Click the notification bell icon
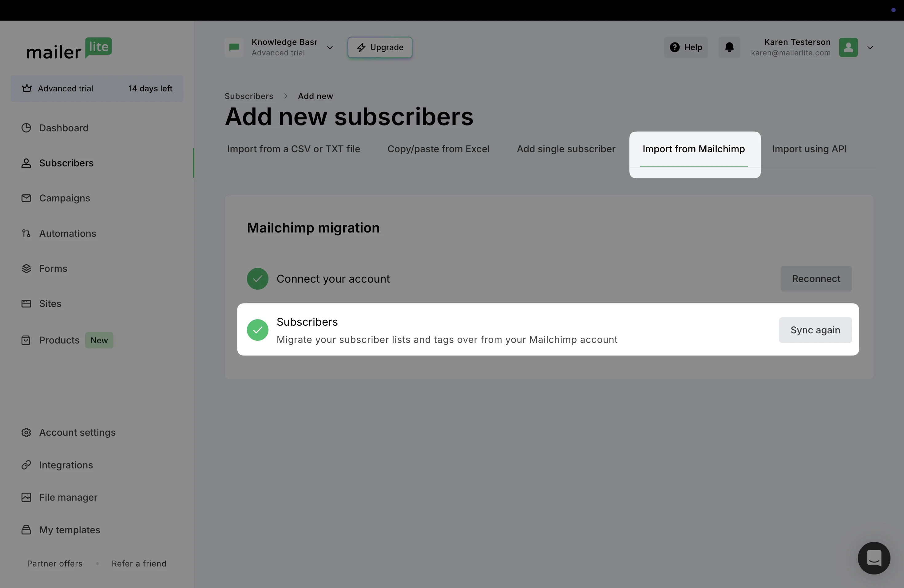 [x=729, y=47]
